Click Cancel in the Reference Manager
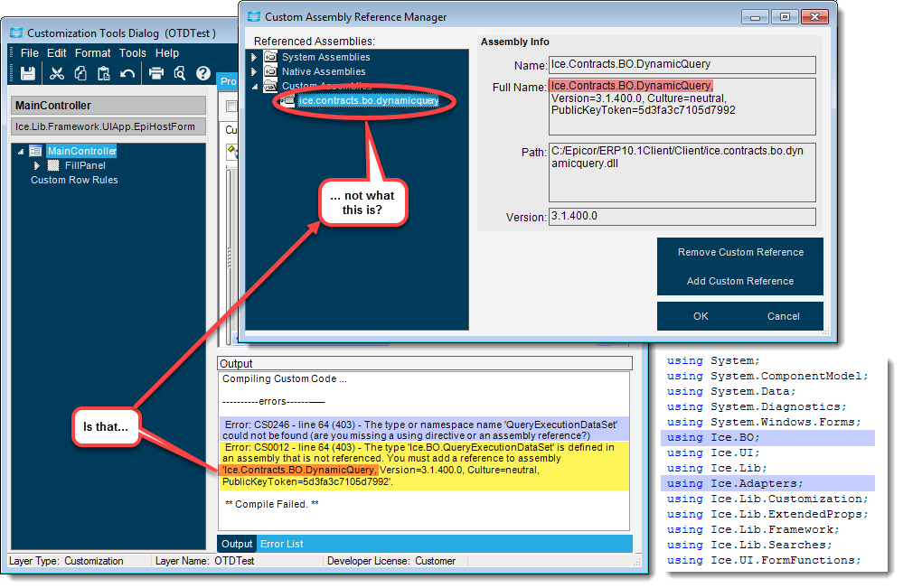 (783, 316)
